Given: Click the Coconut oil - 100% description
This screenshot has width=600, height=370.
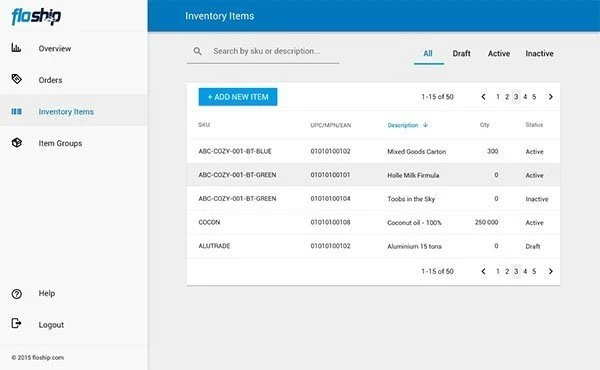Looking at the screenshot, I should point(414,222).
